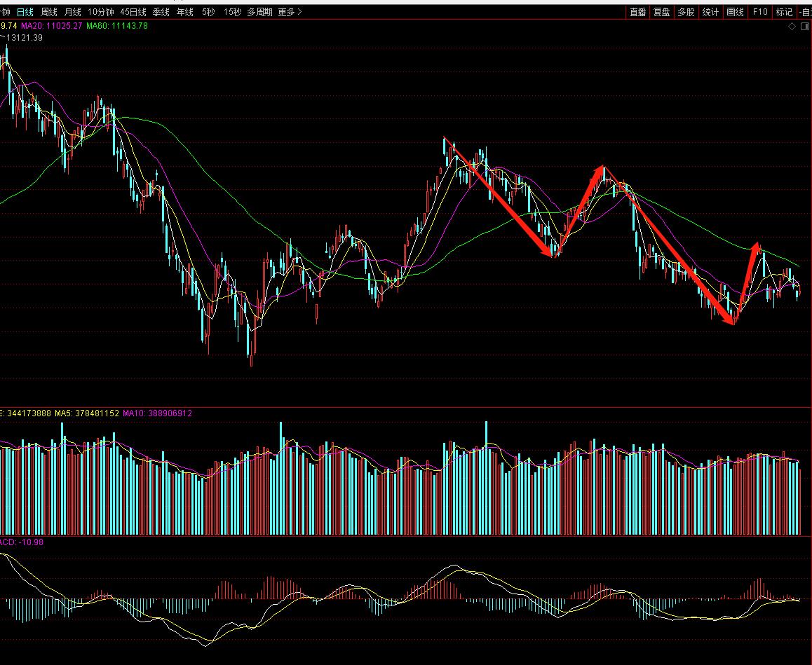The height and width of the screenshot is (665, 812).
Task: Activate the 画线 drawing tool button
Action: click(x=736, y=12)
